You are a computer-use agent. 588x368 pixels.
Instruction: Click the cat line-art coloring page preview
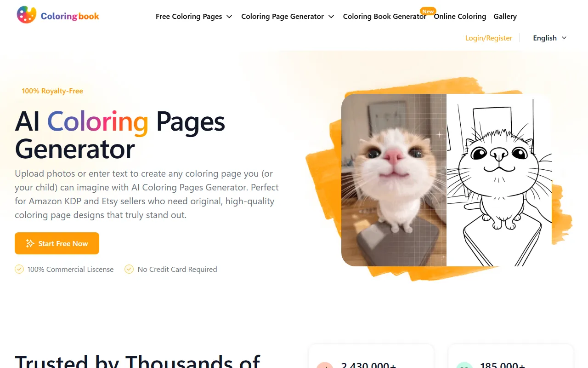[x=499, y=180]
